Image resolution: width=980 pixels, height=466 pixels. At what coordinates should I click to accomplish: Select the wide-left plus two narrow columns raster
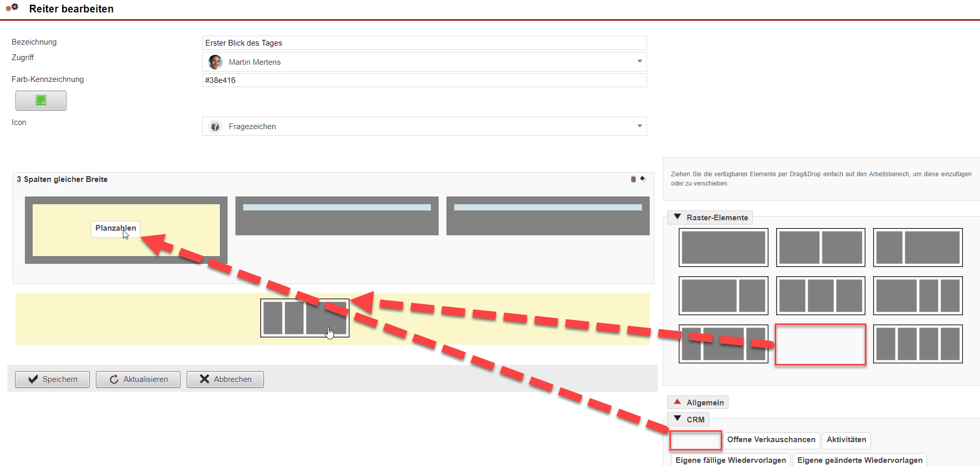pos(918,296)
